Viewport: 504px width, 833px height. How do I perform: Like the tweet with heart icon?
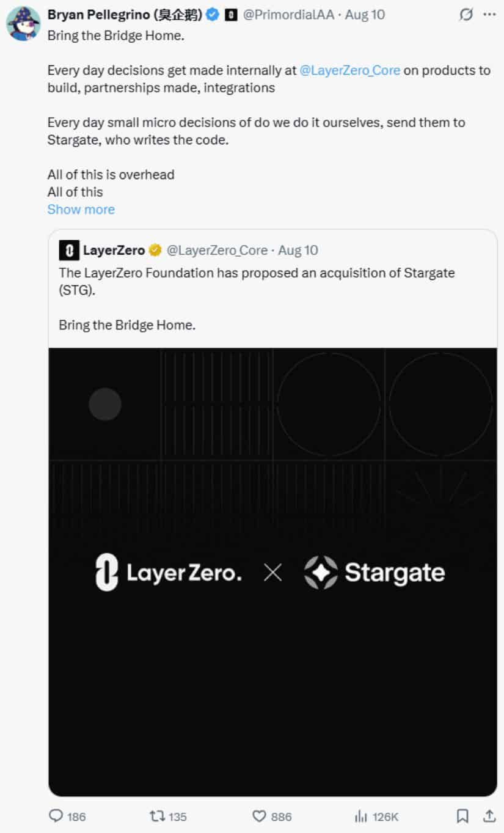[x=260, y=816]
